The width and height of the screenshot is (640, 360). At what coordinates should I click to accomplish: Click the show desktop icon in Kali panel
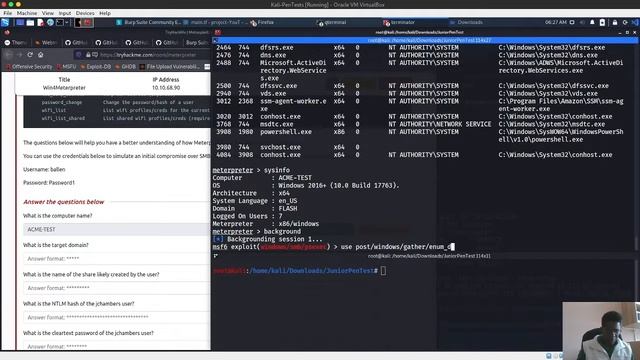pyautogui.click(x=20, y=23)
